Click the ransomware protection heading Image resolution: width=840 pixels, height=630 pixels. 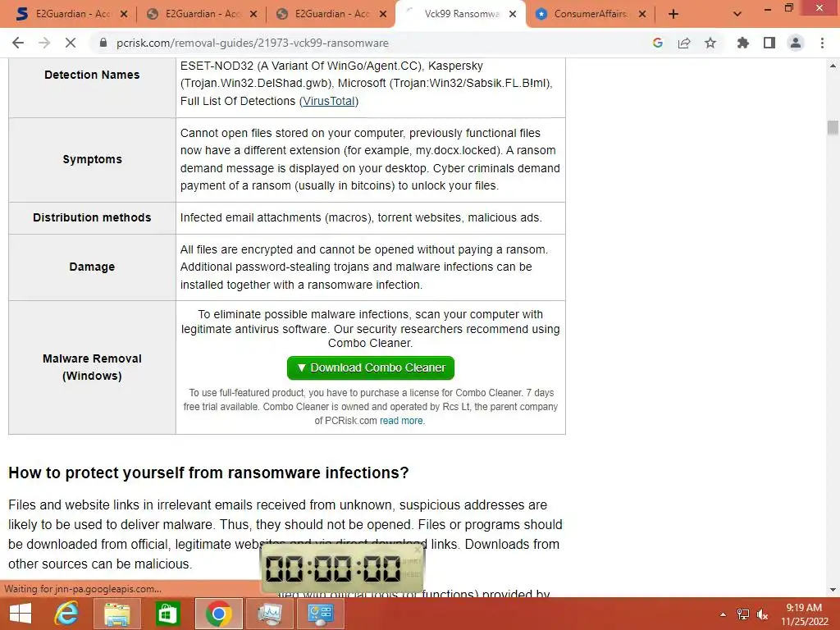coord(208,472)
